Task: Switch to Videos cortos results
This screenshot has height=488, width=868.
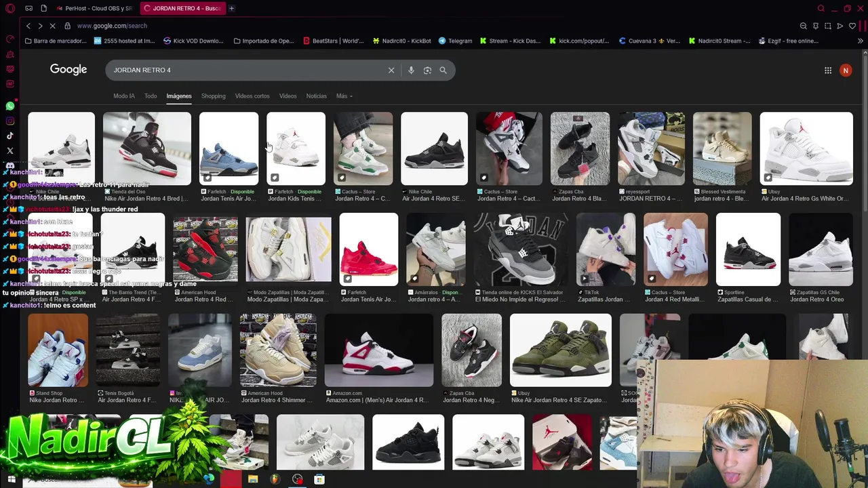Action: click(x=252, y=96)
